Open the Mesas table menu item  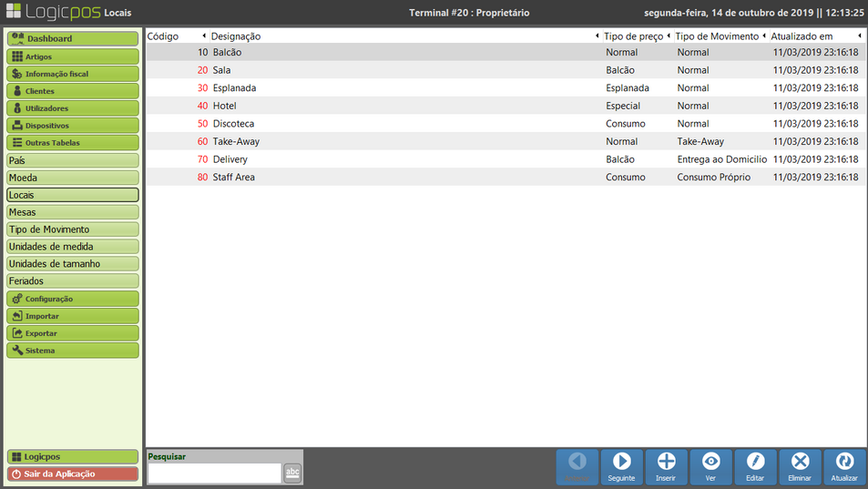pyautogui.click(x=73, y=212)
